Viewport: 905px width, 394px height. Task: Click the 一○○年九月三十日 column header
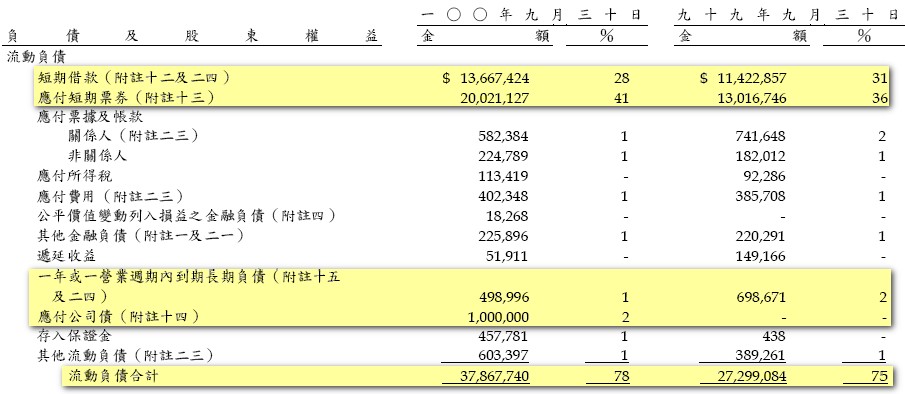531,16
